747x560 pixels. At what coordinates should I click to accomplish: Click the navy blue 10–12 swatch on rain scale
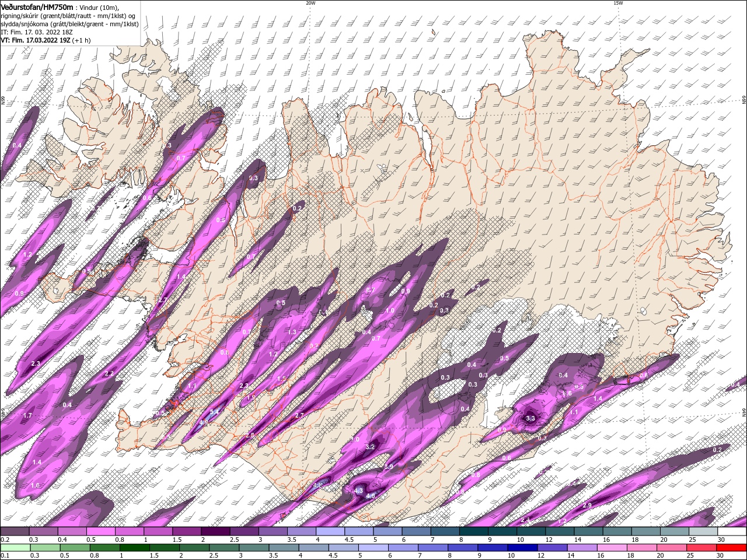coord(521,548)
